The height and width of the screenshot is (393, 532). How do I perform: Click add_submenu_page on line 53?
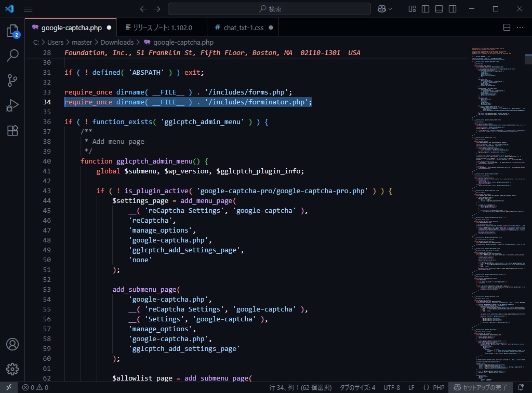(144, 290)
